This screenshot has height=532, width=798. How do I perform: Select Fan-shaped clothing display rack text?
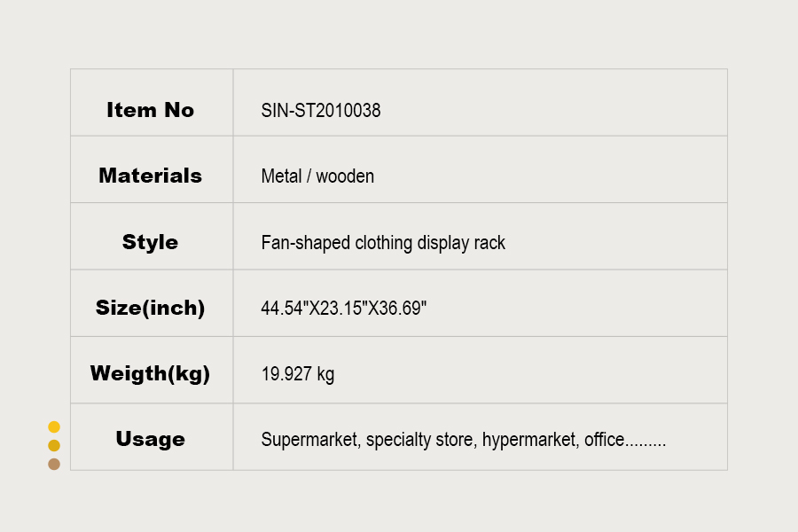383,243
